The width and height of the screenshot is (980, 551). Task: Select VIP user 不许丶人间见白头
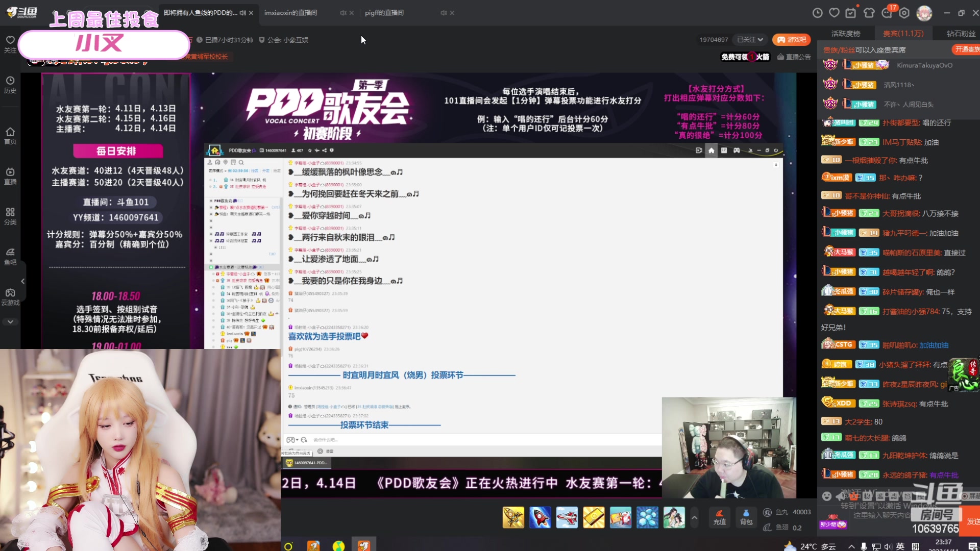[909, 105]
